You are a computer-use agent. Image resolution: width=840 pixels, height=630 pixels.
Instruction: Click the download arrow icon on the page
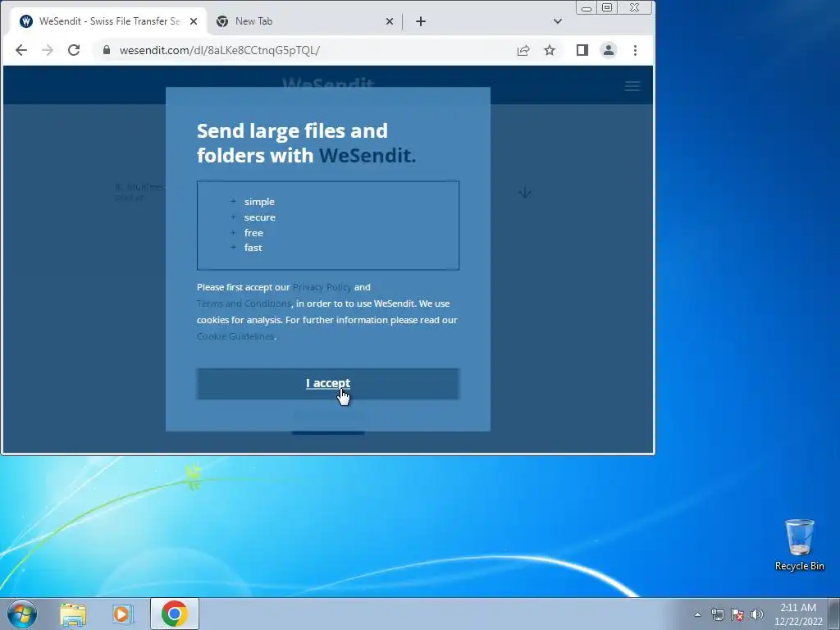[525, 192]
